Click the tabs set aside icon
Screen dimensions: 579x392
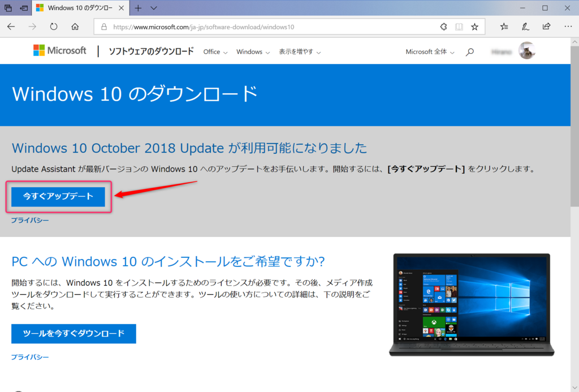click(8, 8)
